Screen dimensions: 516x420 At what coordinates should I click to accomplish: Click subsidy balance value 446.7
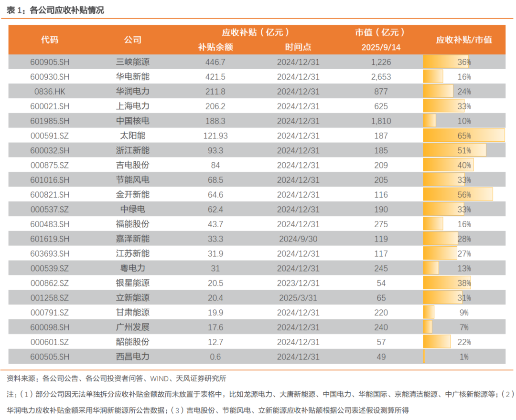coord(215,62)
